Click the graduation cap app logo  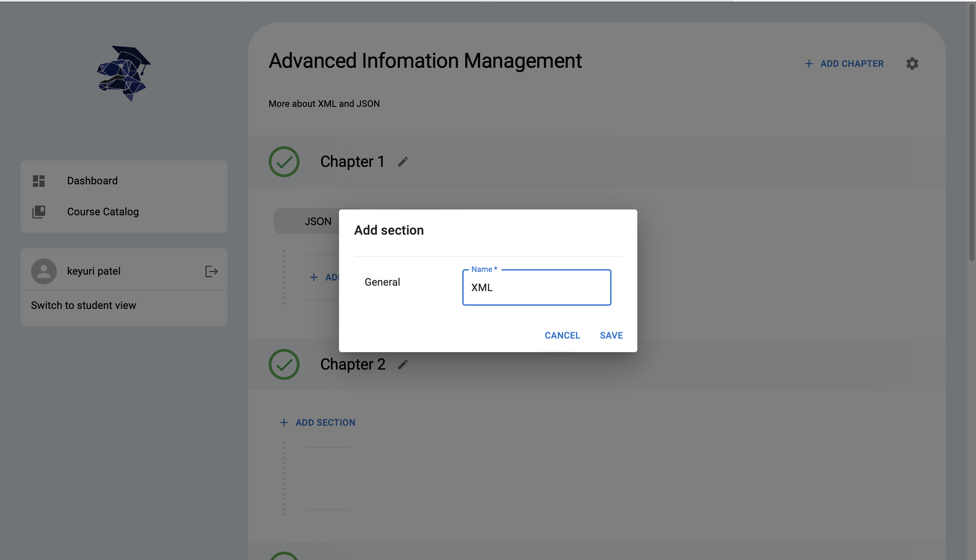(123, 74)
